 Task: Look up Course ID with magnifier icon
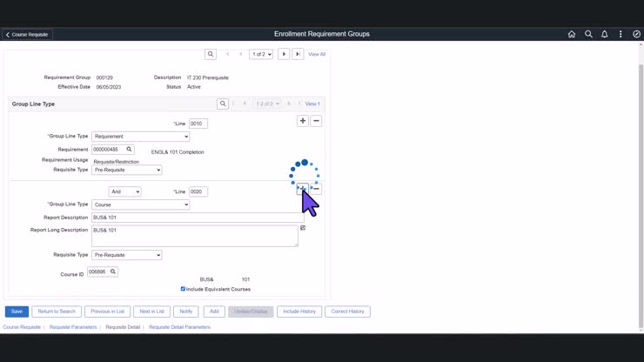click(113, 271)
